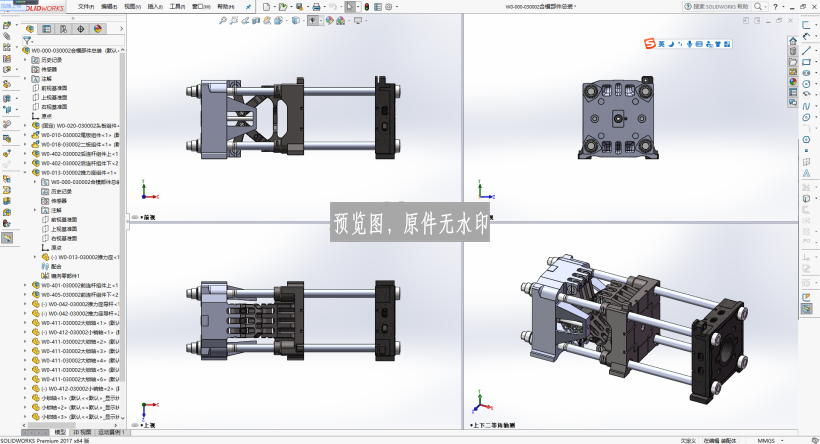Click the Open file icon
This screenshot has height=444, width=820.
tap(283, 7)
